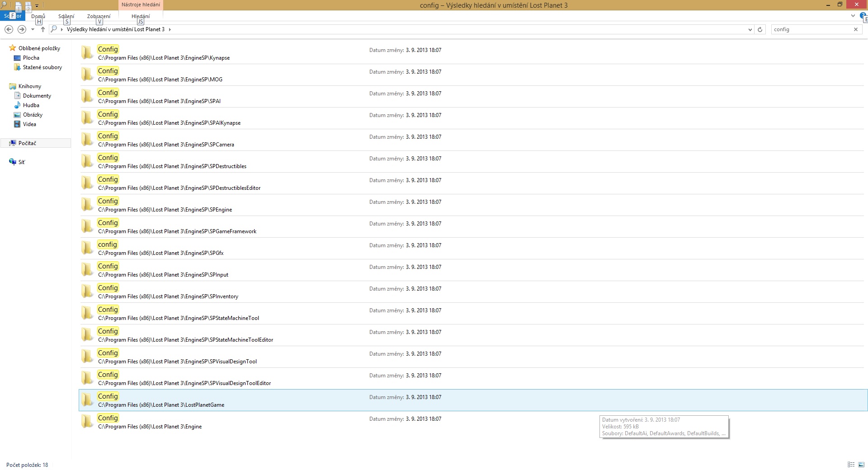Click the Počítač computer icon
This screenshot has width=868, height=470.
[x=13, y=143]
